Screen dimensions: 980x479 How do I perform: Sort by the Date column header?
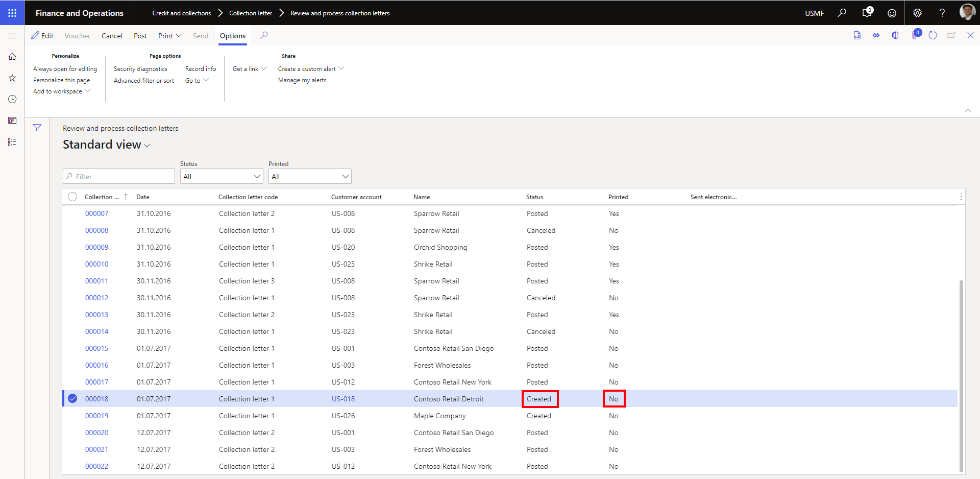coord(143,197)
